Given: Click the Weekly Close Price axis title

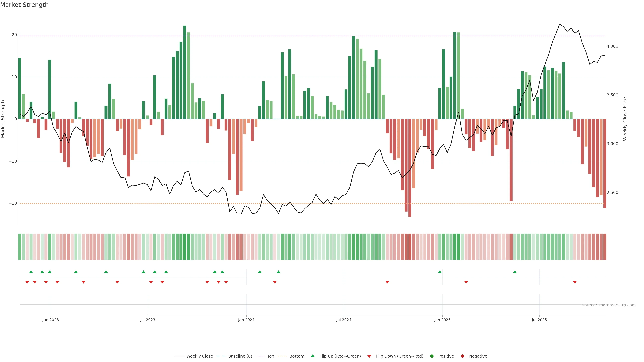Looking at the screenshot, I should coord(625,119).
